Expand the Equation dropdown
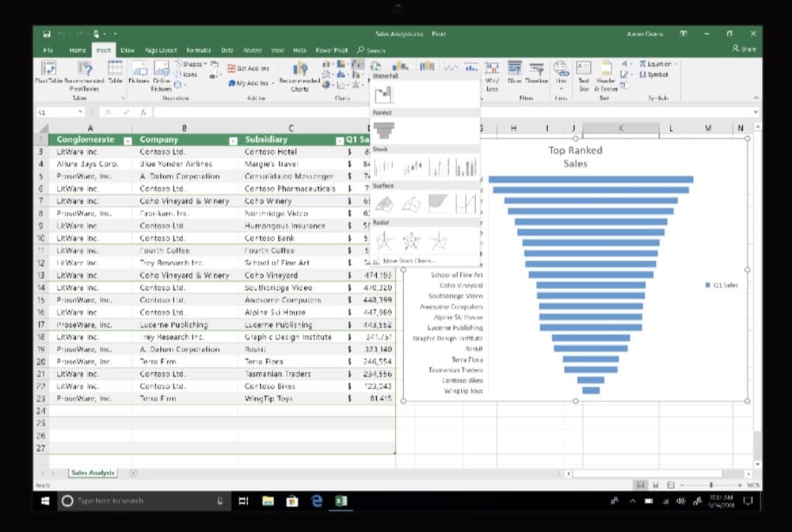Viewport: 792px width, 532px height. (x=676, y=64)
